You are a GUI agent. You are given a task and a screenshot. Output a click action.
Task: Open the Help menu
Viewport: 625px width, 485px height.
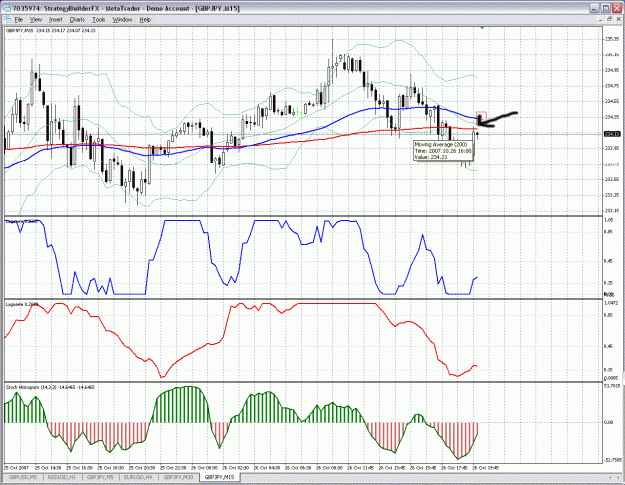[x=145, y=20]
